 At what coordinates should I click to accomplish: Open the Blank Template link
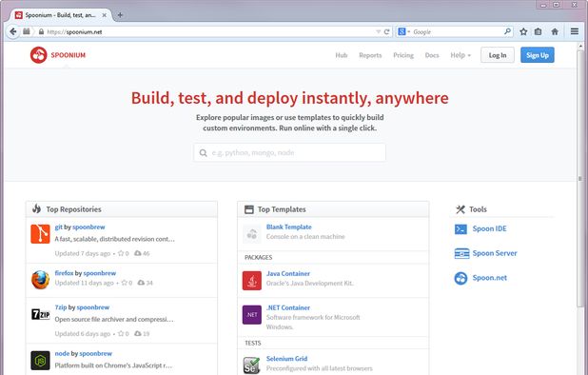tap(288, 227)
